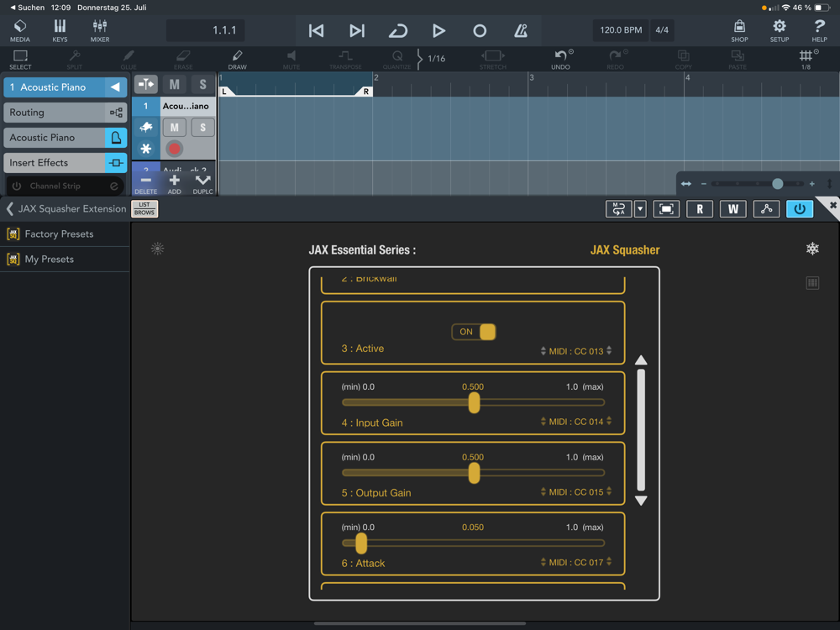Open My Presets folder
Image resolution: width=840 pixels, height=630 pixels.
[x=65, y=260]
